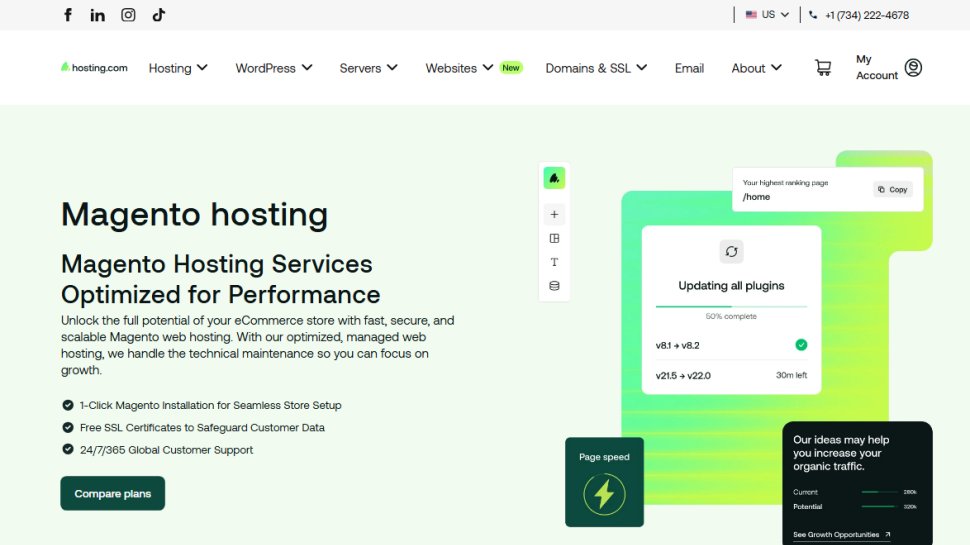Expand the About menu chevron
Image resolution: width=970 pixels, height=545 pixels.
click(776, 67)
